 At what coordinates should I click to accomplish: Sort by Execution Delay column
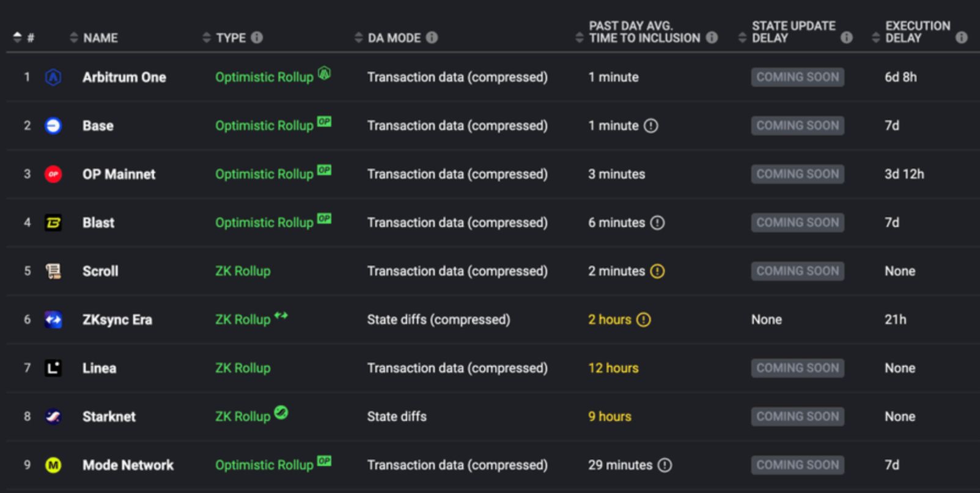(875, 38)
